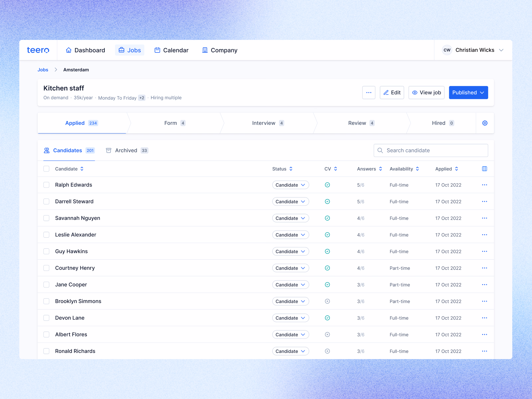Open the Calendar nav item

pyautogui.click(x=171, y=50)
